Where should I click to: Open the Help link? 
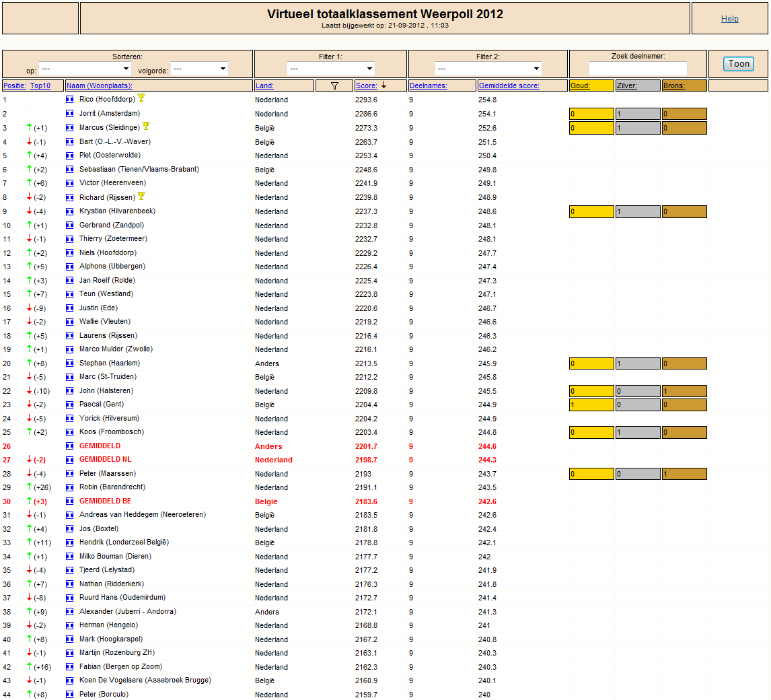click(x=730, y=19)
